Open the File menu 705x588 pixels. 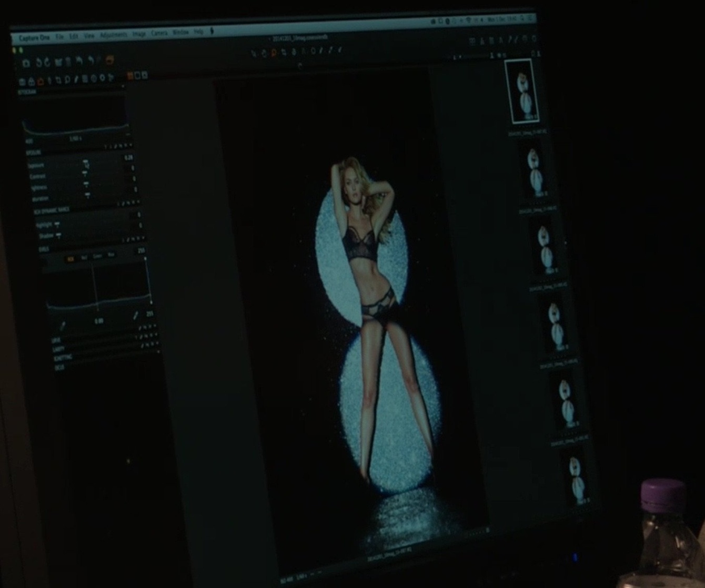(x=60, y=37)
